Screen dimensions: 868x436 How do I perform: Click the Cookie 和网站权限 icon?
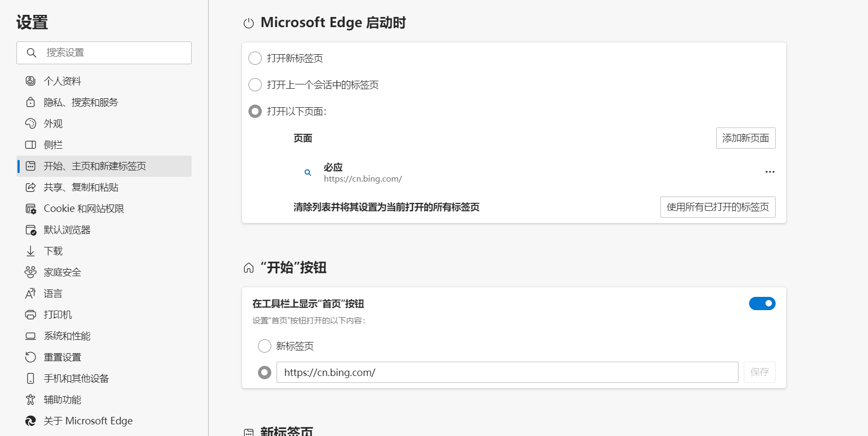tap(31, 208)
